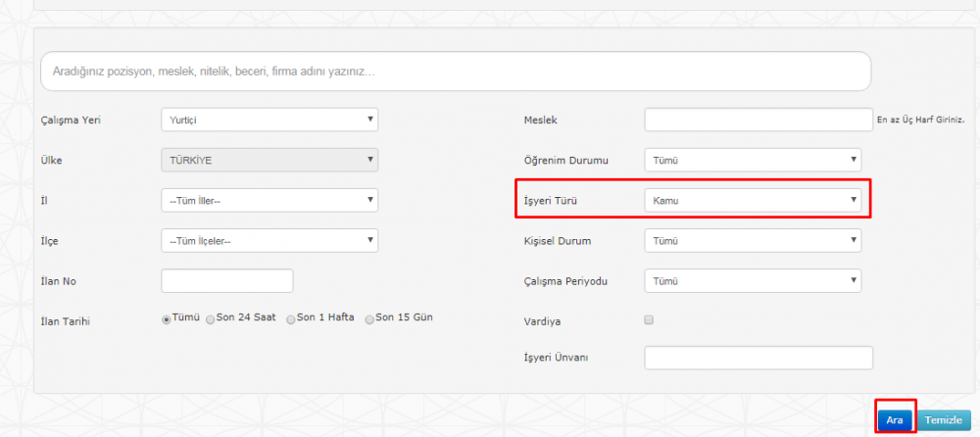Click the İlan No input field

226,280
